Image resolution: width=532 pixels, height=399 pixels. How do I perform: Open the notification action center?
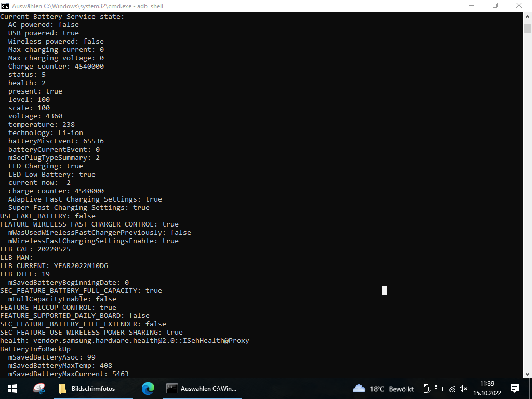[515, 389]
